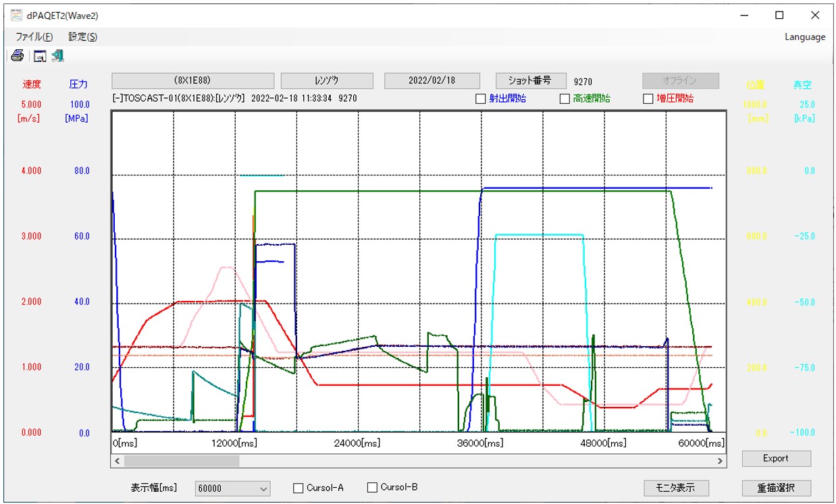Image resolution: width=836 pixels, height=504 pixels.
Task: Click the horizontal scrollbar thumb under the chart
Action: tap(181, 461)
